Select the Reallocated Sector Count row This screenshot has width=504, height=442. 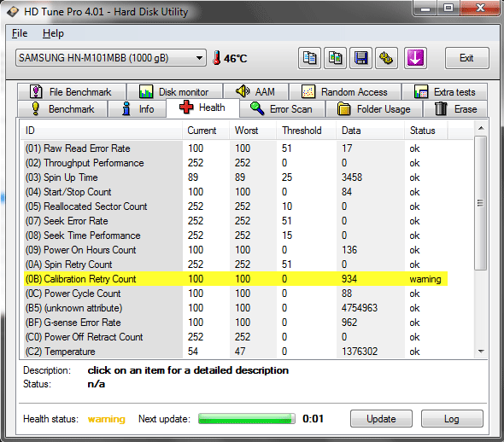click(236, 206)
